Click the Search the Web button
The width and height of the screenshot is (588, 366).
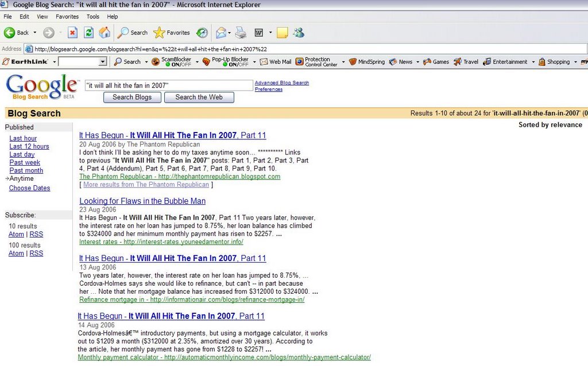(199, 98)
